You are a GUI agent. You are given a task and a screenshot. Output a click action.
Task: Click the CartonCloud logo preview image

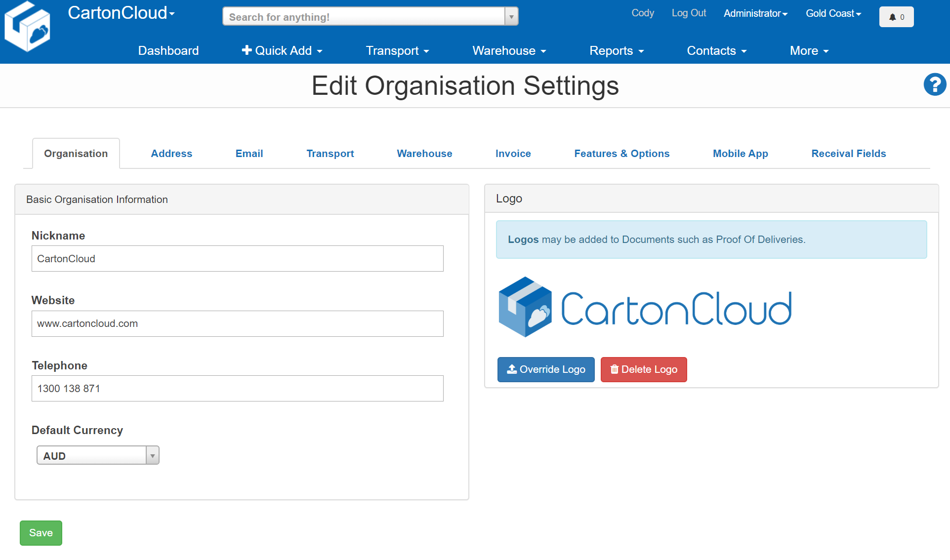coord(645,307)
